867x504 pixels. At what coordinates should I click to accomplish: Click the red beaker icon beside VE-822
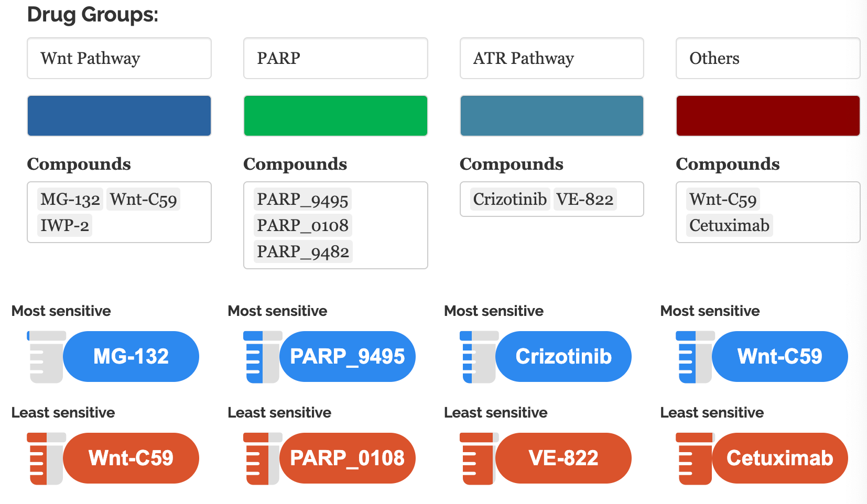(x=478, y=458)
